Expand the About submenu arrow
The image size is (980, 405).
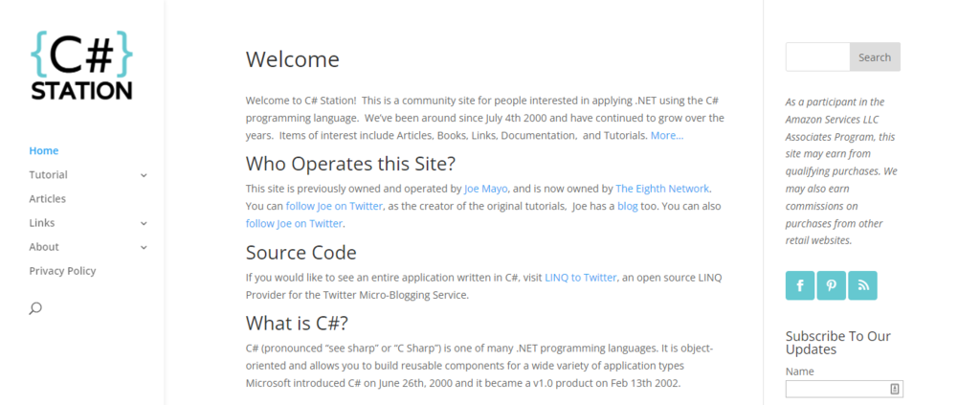click(144, 247)
